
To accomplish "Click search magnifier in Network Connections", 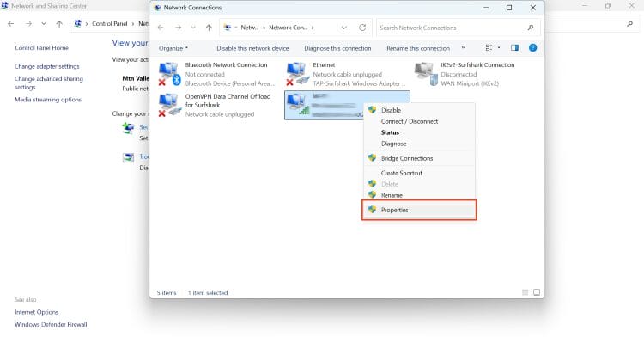I will (x=531, y=28).
